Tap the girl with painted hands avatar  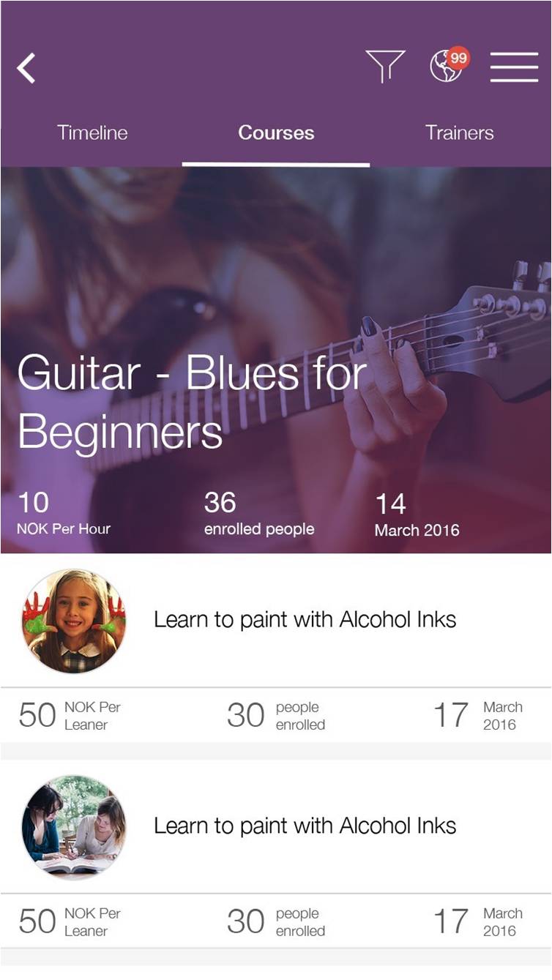click(x=74, y=621)
